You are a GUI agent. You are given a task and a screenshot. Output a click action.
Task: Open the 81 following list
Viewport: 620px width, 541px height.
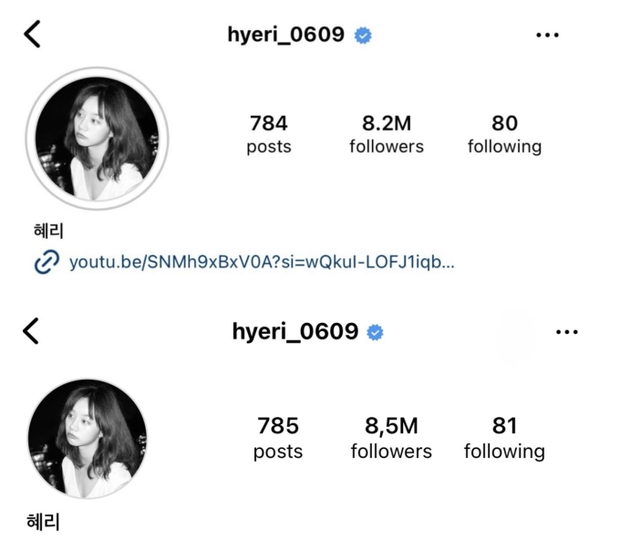[505, 437]
